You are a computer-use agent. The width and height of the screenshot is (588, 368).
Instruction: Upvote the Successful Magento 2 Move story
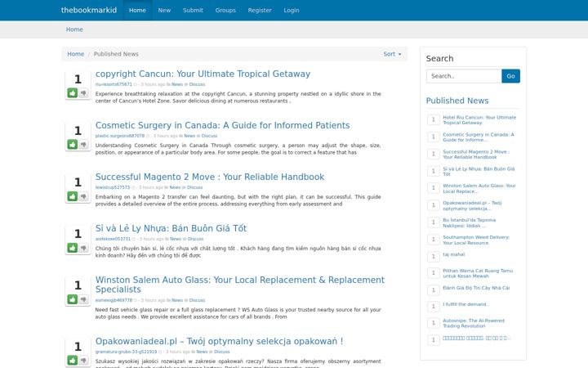73,196
